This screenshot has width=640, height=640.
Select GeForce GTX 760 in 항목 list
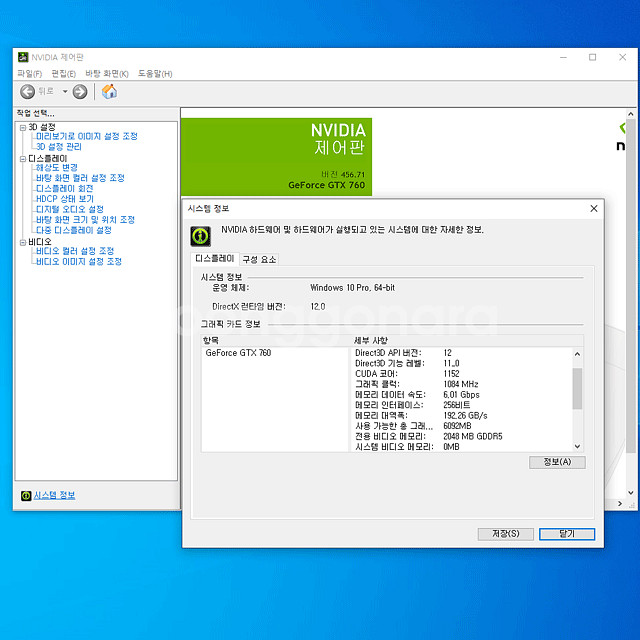[238, 353]
